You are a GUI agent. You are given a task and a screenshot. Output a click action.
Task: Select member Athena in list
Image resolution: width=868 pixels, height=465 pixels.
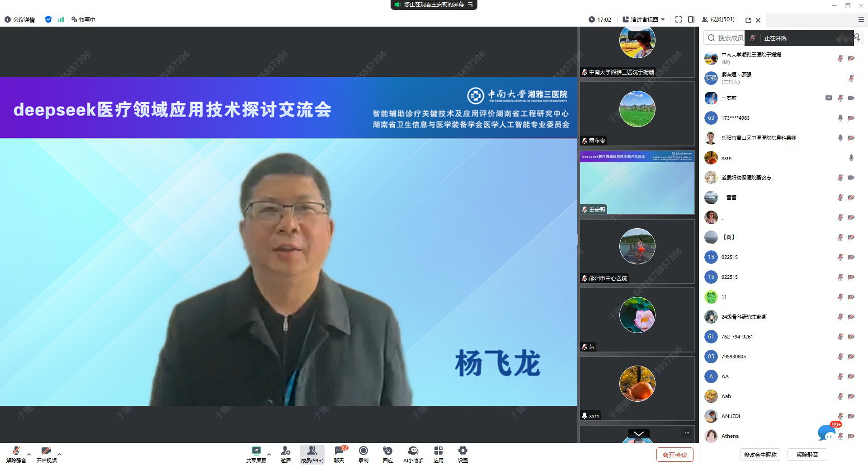(783, 436)
